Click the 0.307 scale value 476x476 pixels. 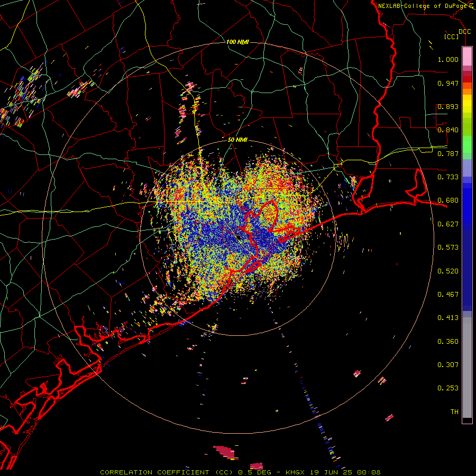448,365
